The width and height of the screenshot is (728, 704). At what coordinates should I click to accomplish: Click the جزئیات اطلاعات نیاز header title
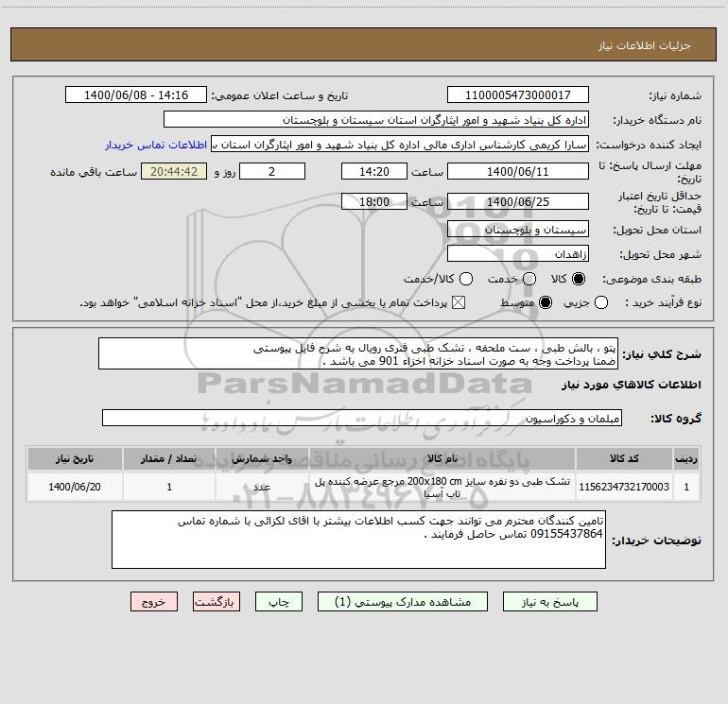[x=645, y=45]
